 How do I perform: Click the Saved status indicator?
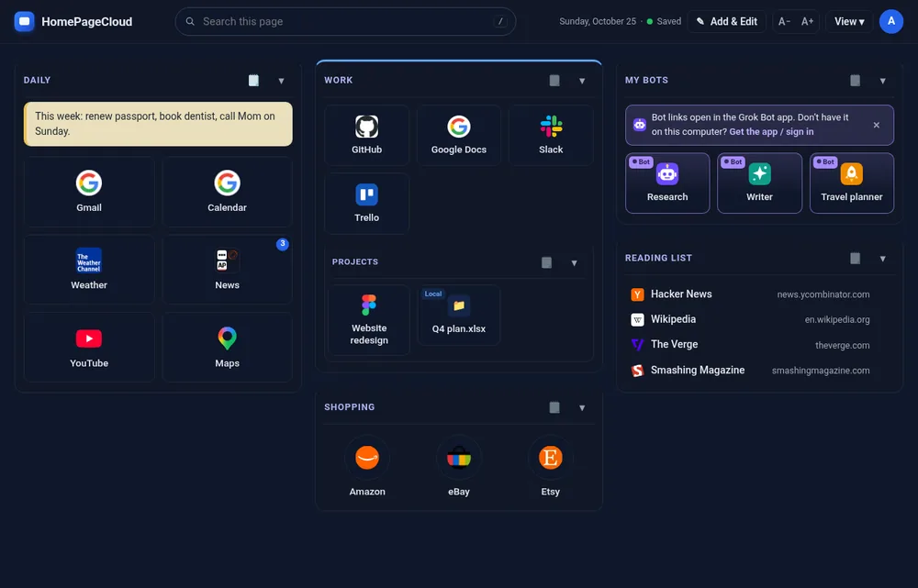[x=664, y=22]
